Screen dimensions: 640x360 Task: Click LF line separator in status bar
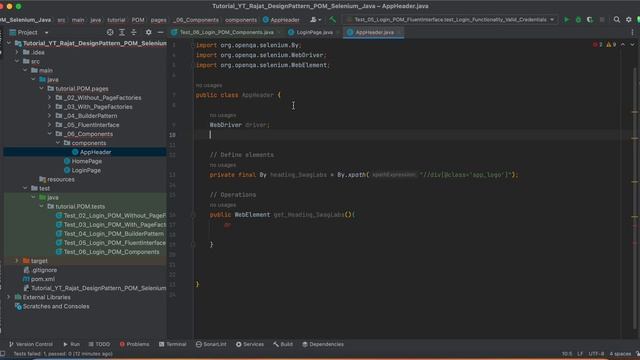point(580,353)
